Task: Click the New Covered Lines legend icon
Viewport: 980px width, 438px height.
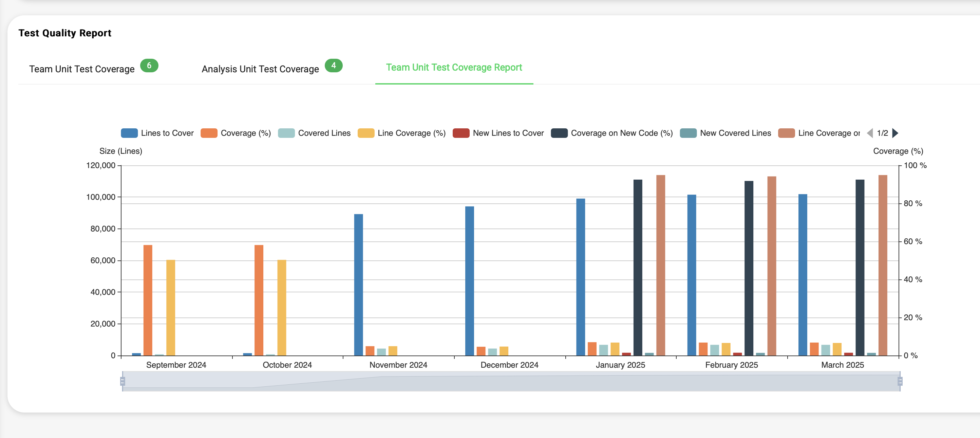Action: 688,133
